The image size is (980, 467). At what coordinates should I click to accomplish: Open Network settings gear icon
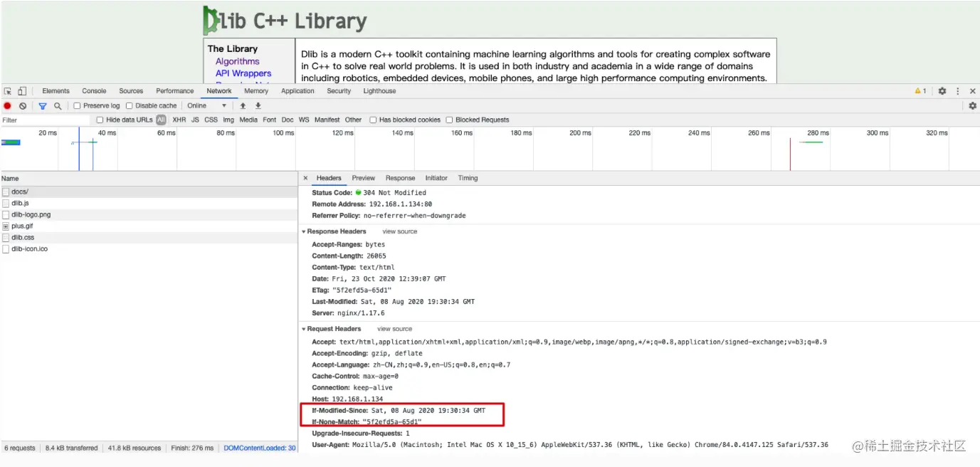972,105
